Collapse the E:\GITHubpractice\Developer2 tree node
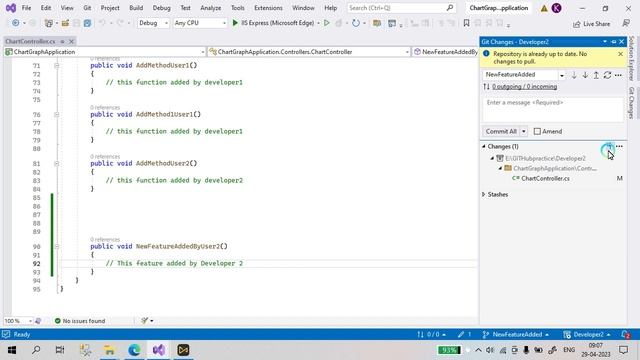Viewport: 640px width, 360px height. click(492, 158)
